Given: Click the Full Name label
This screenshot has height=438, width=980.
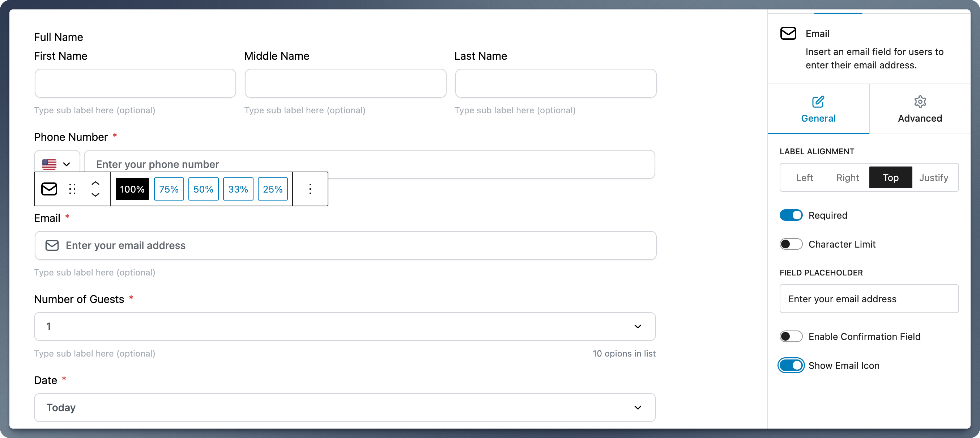Looking at the screenshot, I should [x=59, y=37].
